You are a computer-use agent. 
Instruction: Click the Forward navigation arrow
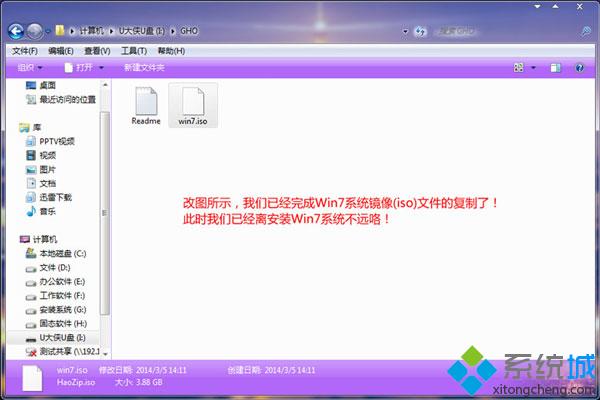point(34,31)
